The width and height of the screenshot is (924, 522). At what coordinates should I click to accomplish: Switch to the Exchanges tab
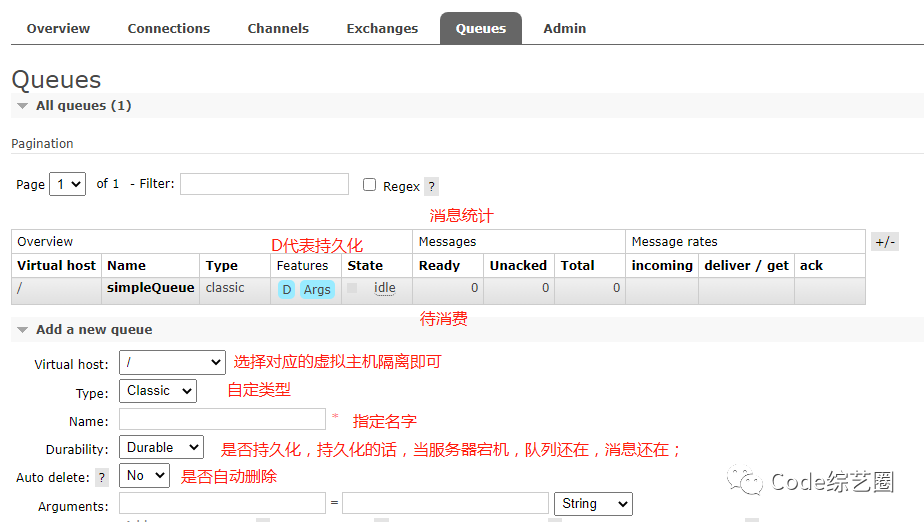point(382,28)
